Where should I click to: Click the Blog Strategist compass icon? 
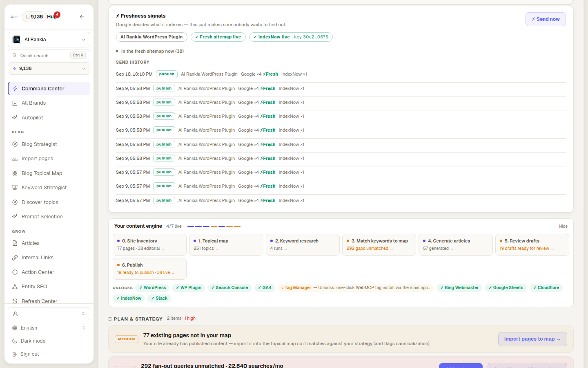15,144
